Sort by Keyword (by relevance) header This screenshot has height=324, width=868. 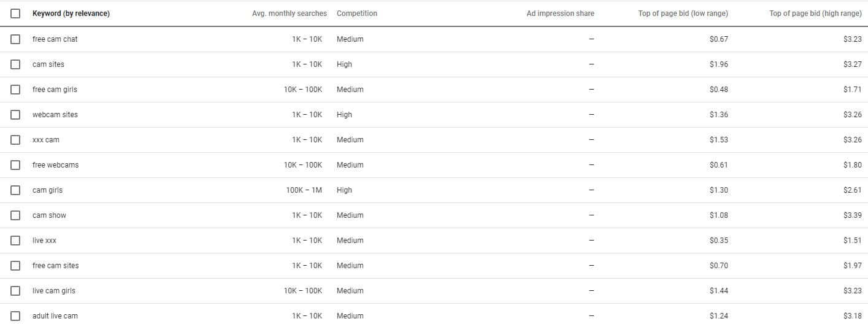pos(71,13)
